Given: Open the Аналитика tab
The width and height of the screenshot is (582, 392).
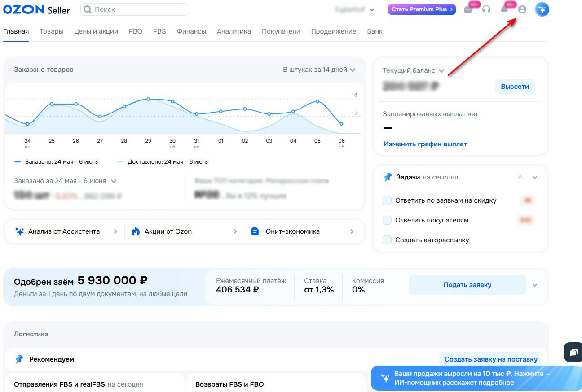Looking at the screenshot, I should pyautogui.click(x=234, y=31).
